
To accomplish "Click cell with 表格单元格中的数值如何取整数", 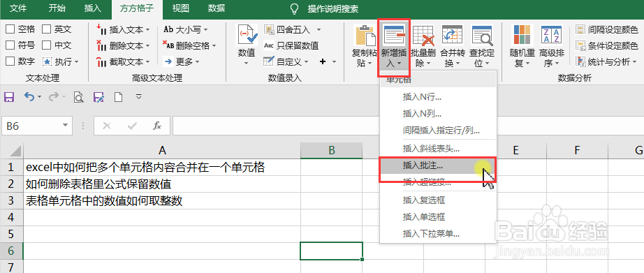I will pyautogui.click(x=162, y=201).
